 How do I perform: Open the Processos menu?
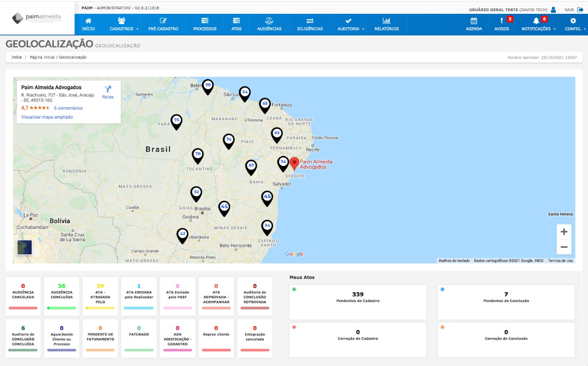pyautogui.click(x=205, y=24)
